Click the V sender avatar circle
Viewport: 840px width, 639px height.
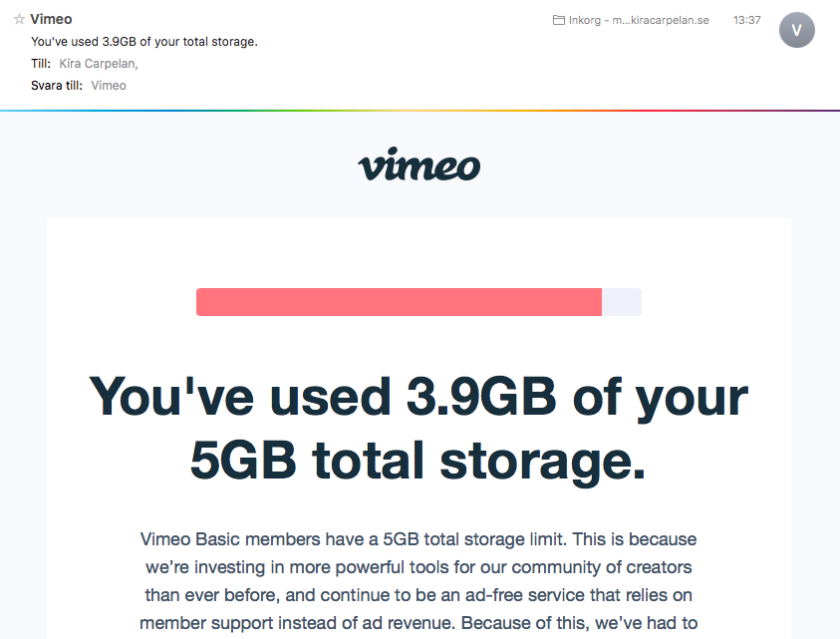point(796,30)
